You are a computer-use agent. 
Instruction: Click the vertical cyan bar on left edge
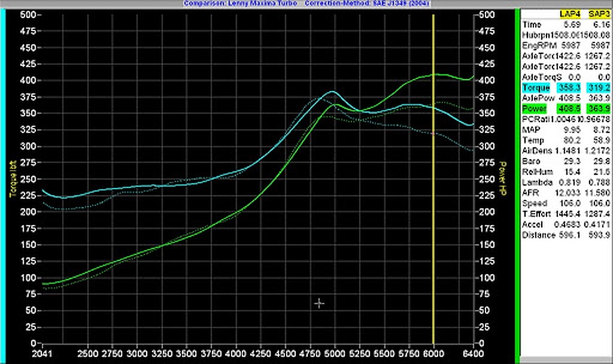[x=3, y=180]
